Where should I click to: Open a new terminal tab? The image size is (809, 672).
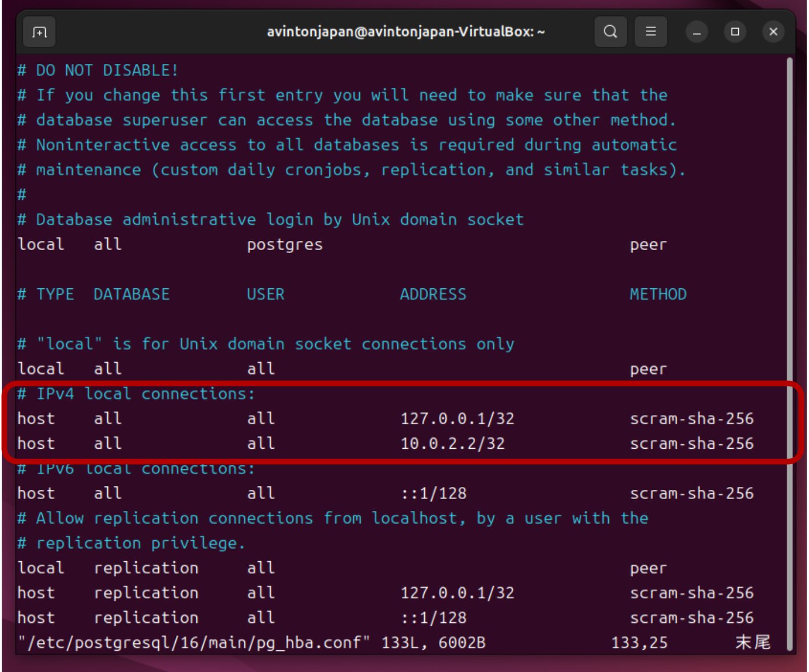point(39,32)
